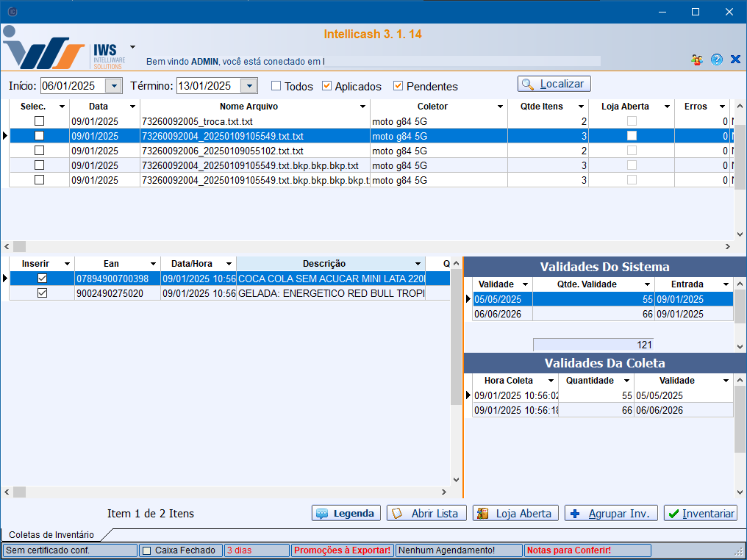Click the app icon in the title bar
Image resolution: width=747 pixels, height=560 pixels.
pos(12,12)
